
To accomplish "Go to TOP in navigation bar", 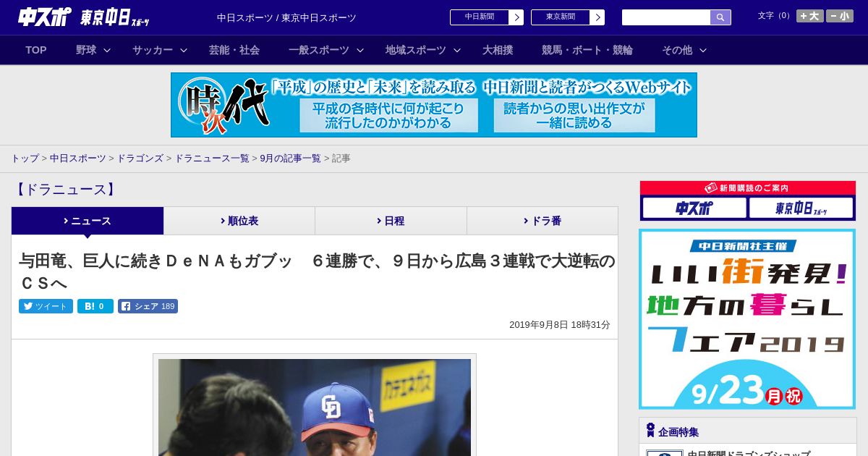I will tap(36, 50).
